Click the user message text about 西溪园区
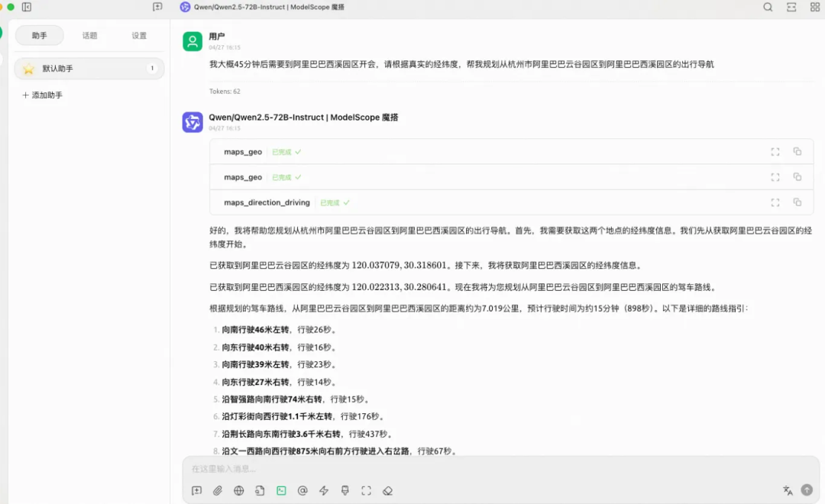 click(461, 64)
